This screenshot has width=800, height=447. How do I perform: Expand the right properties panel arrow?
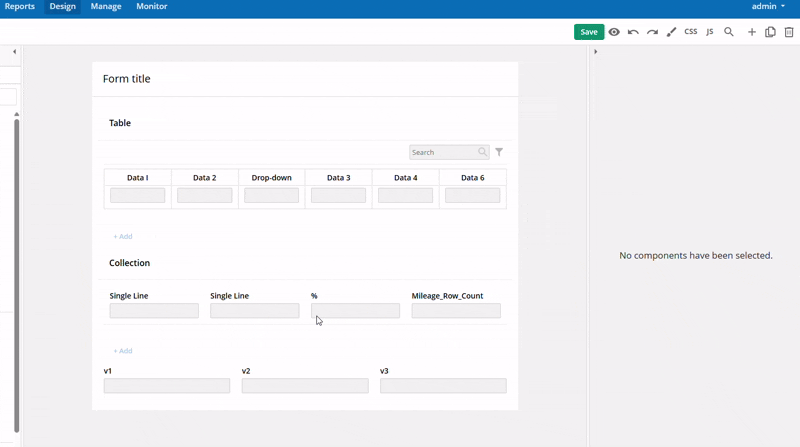595,52
